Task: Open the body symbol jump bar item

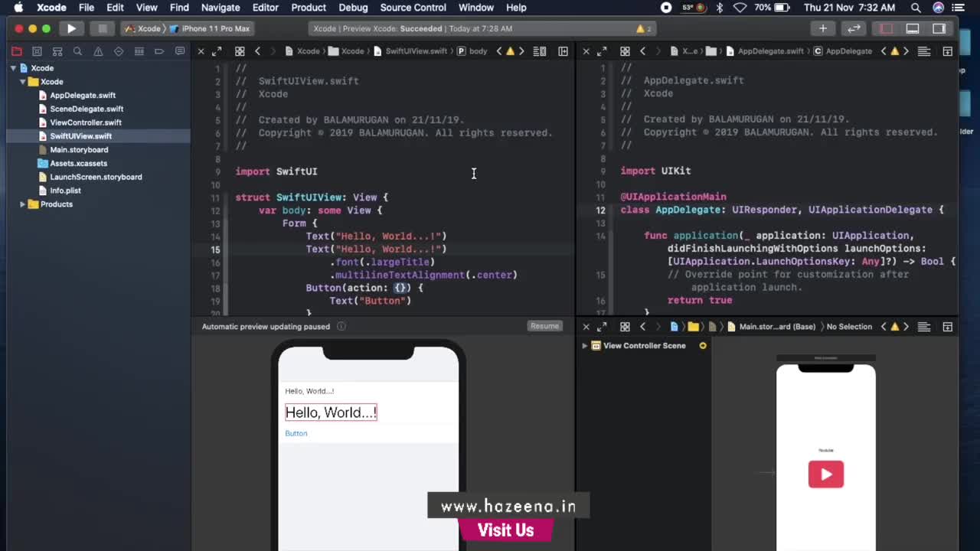Action: (472, 51)
